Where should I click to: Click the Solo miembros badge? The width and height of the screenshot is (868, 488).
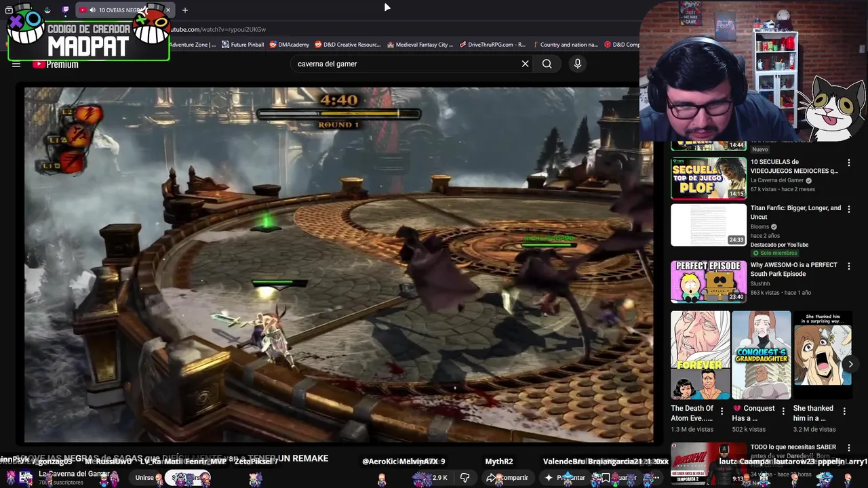(774, 253)
